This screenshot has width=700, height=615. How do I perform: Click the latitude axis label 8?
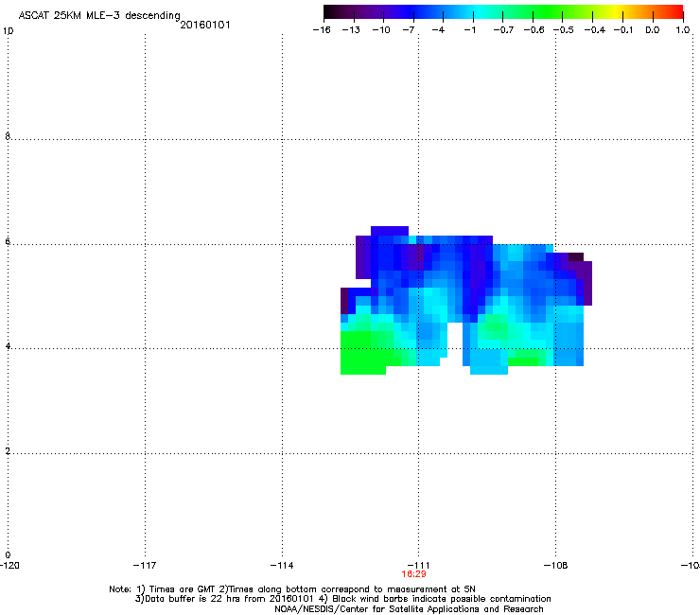(8, 136)
